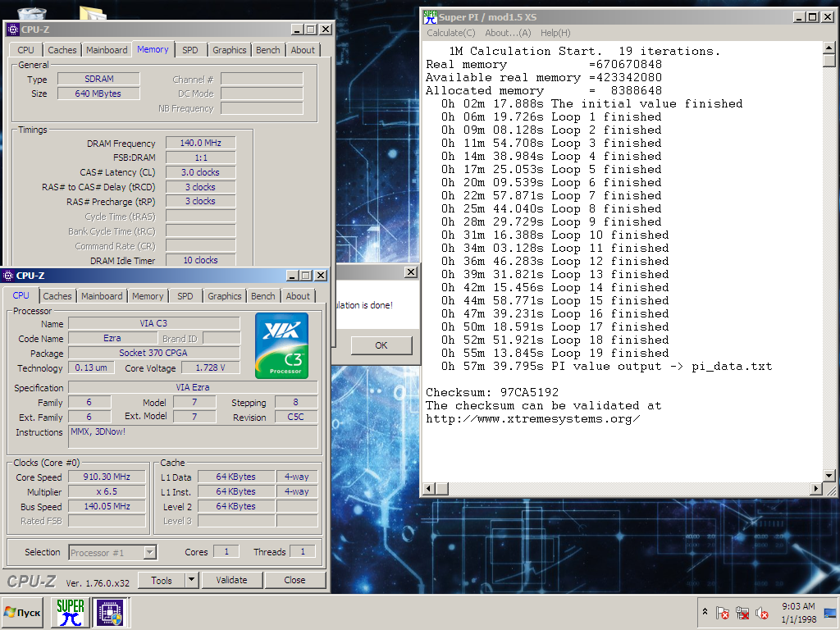Click the Close button in CPU-Z
The height and width of the screenshot is (630, 840).
click(294, 580)
